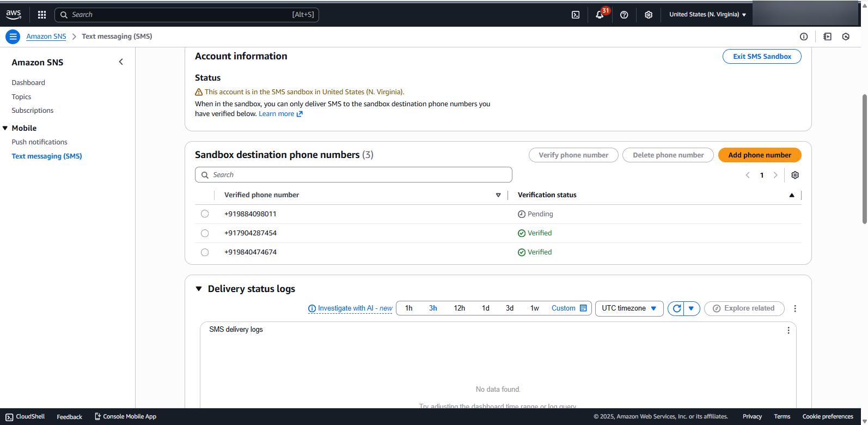Select the radio button for +919884098011
The image size is (868, 425).
point(205,214)
